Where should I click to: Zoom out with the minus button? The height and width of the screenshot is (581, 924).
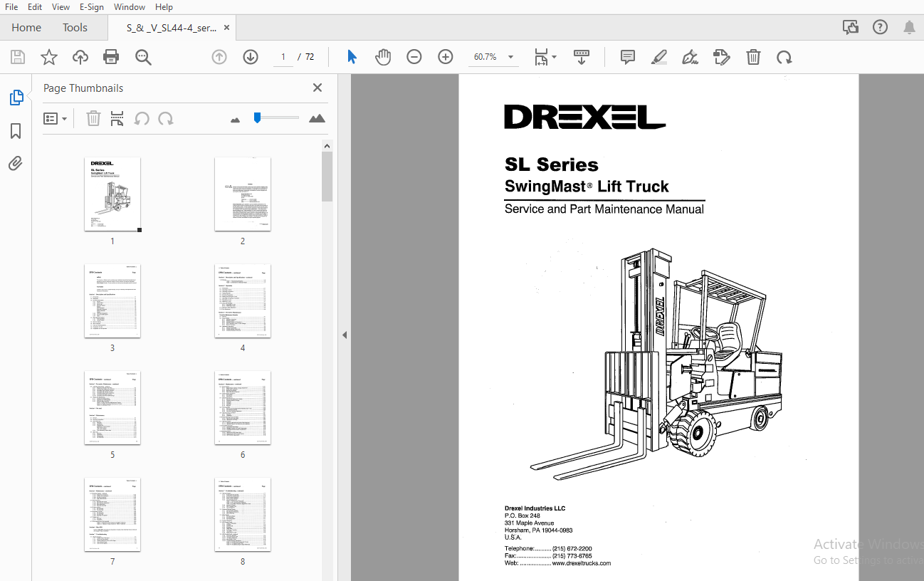(x=414, y=57)
